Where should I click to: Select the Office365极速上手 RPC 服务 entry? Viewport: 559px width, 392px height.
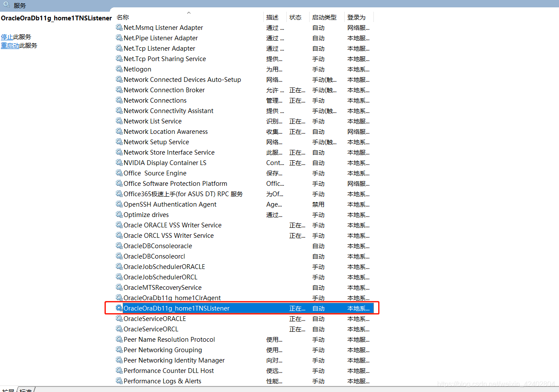pyautogui.click(x=183, y=194)
